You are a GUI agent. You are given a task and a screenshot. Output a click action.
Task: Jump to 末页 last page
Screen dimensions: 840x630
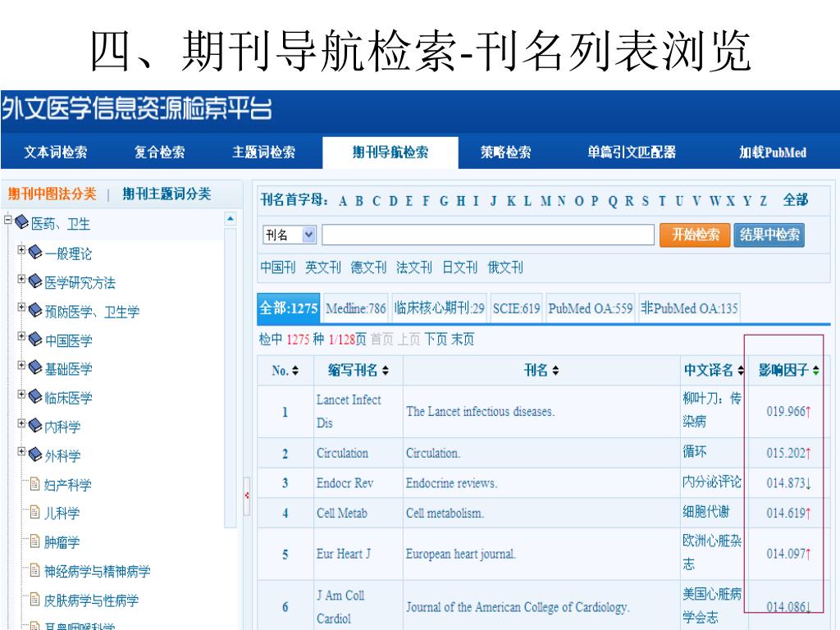point(463,339)
